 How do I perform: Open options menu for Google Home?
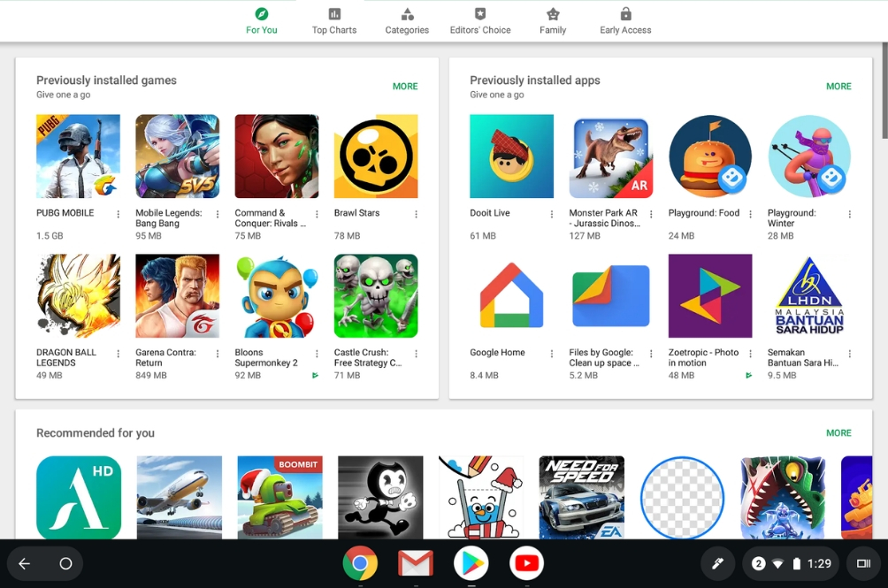(552, 354)
